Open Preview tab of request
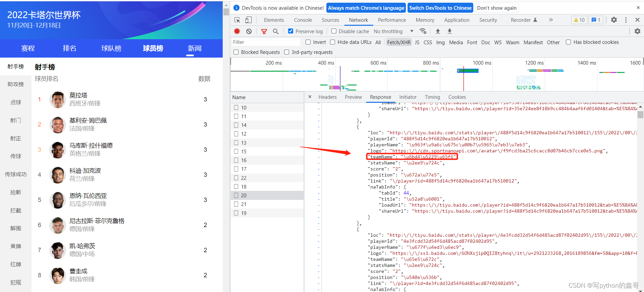The height and width of the screenshot is (292, 644). [x=353, y=97]
